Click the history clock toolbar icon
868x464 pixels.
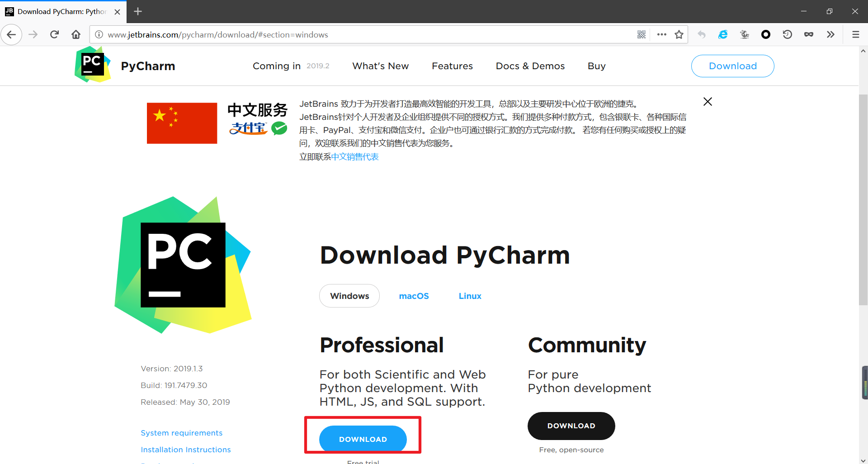788,35
